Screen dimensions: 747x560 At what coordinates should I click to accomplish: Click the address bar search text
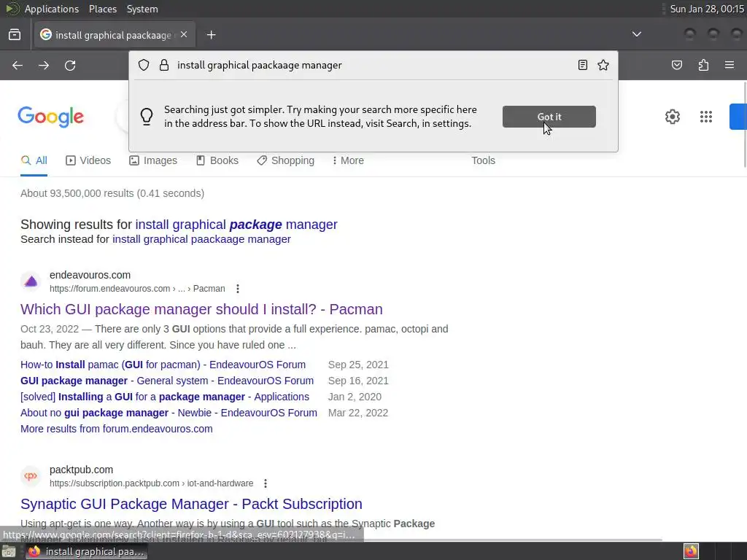pos(260,65)
